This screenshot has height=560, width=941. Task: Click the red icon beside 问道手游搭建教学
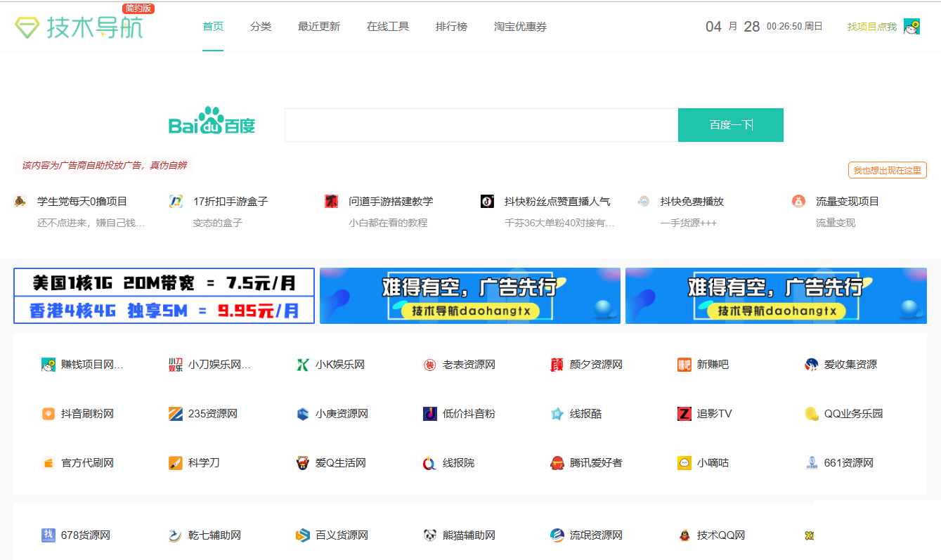pyautogui.click(x=332, y=202)
